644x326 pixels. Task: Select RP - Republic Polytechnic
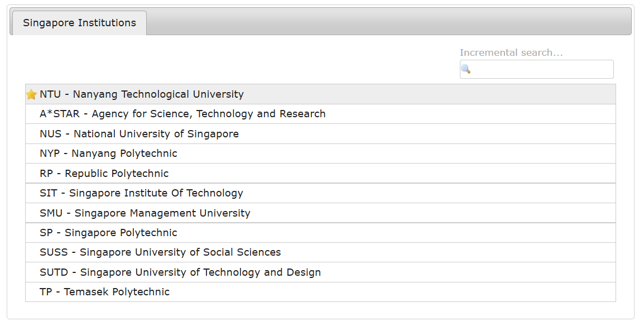point(104,174)
